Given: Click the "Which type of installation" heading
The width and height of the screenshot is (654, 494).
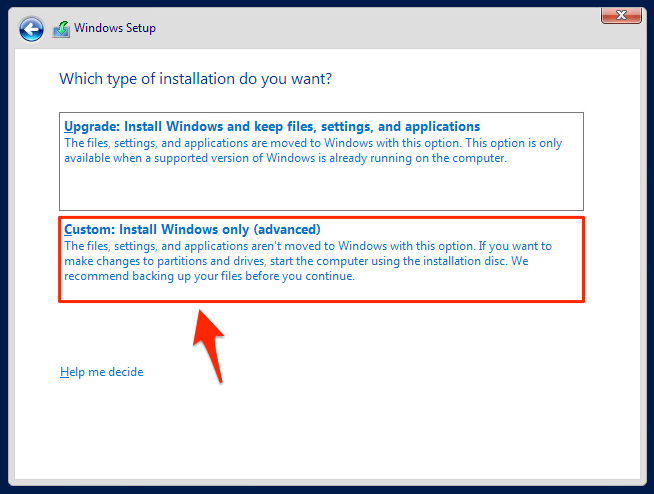Looking at the screenshot, I should pyautogui.click(x=196, y=78).
